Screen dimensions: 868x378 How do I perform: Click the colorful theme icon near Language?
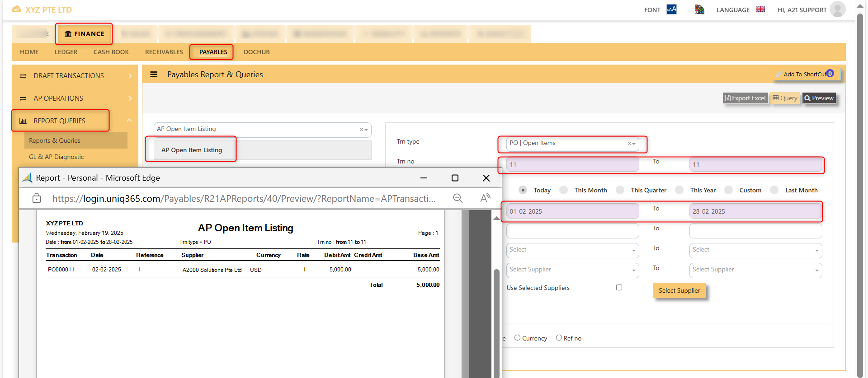click(699, 9)
